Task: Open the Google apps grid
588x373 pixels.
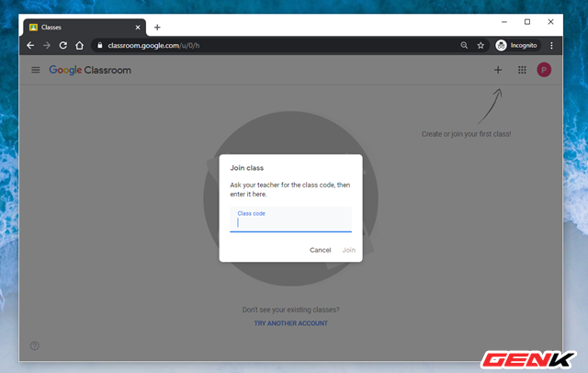Action: pos(522,70)
